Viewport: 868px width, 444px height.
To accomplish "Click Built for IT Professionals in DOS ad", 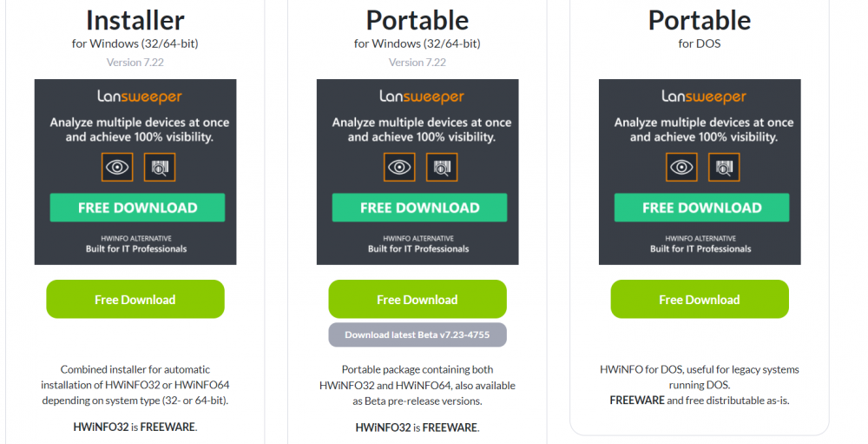I will (x=700, y=249).
